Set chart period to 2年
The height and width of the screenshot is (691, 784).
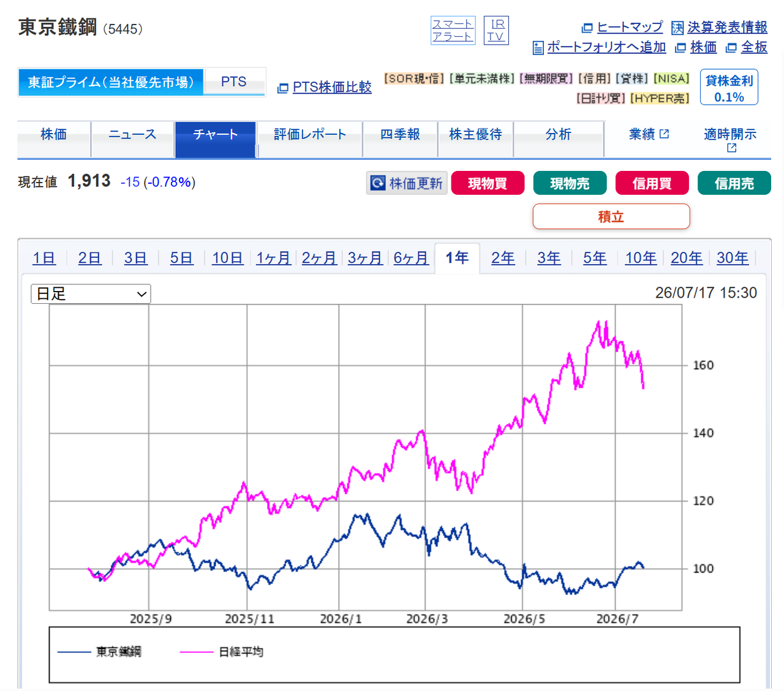coord(503,258)
